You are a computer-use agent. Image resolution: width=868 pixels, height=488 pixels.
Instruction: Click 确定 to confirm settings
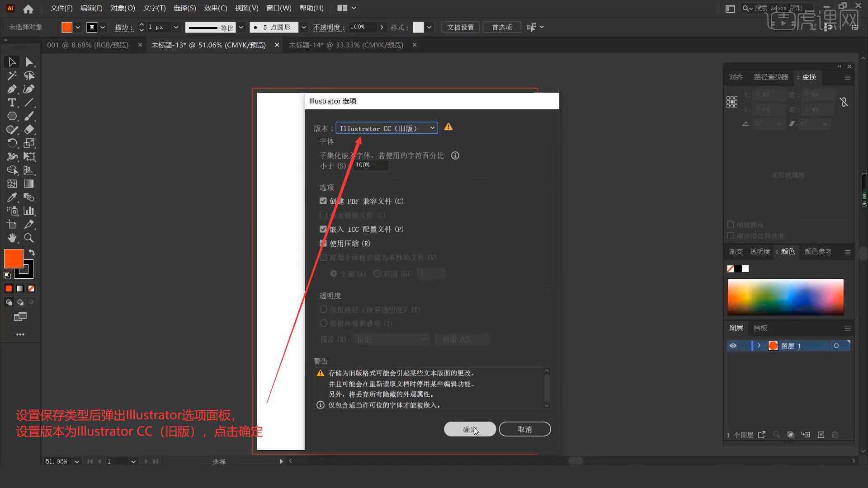click(470, 428)
